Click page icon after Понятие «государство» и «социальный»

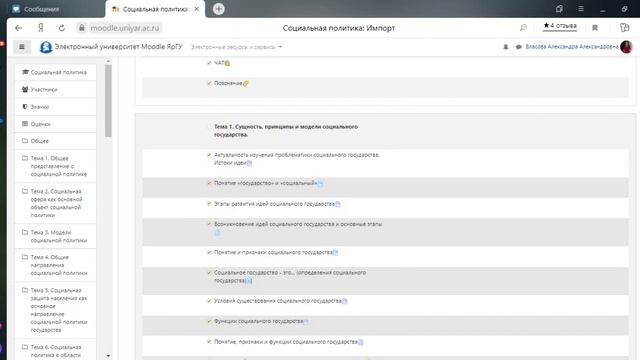(x=320, y=184)
